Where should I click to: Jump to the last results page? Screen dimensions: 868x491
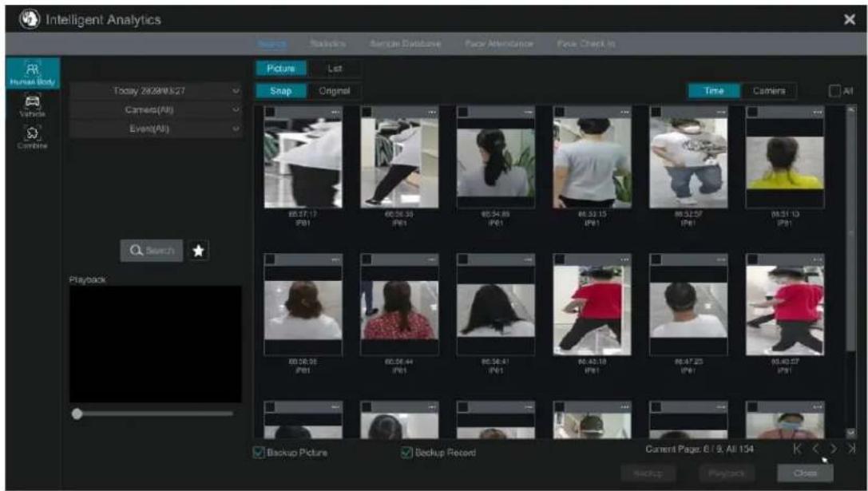[x=851, y=449]
